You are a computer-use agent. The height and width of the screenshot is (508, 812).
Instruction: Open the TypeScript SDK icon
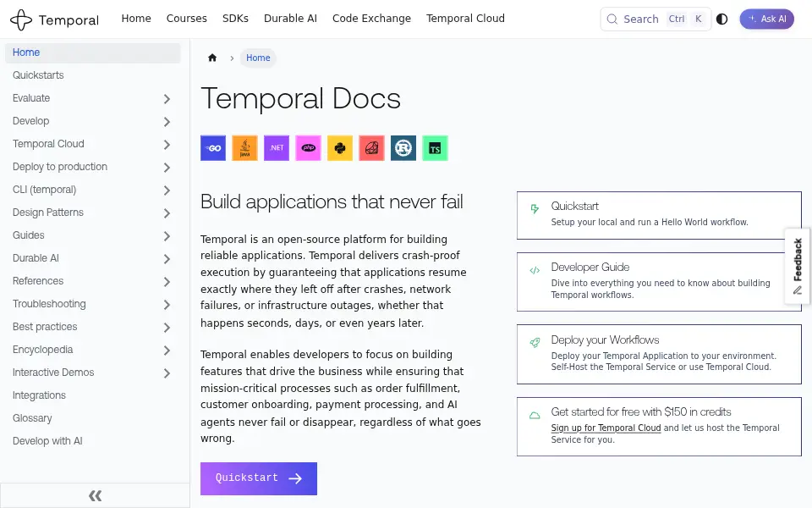coord(435,148)
